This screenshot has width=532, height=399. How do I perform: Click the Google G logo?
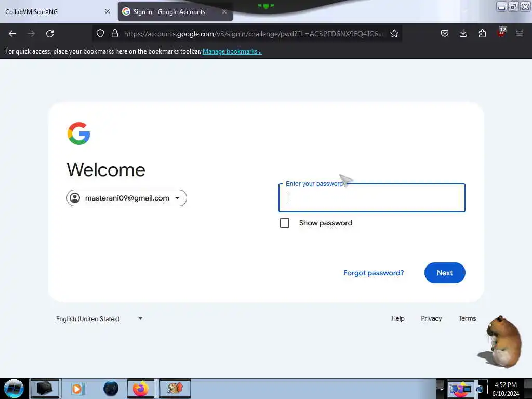79,134
